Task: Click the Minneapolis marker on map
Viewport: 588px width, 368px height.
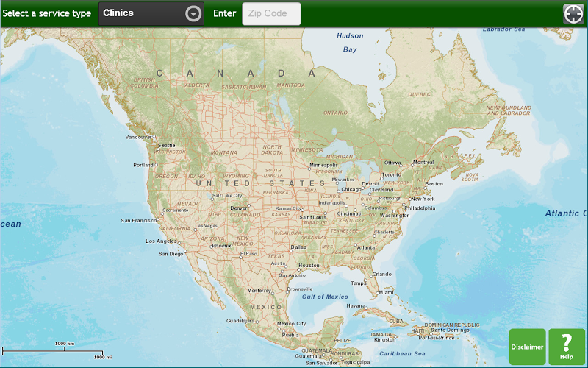Action: click(x=310, y=169)
